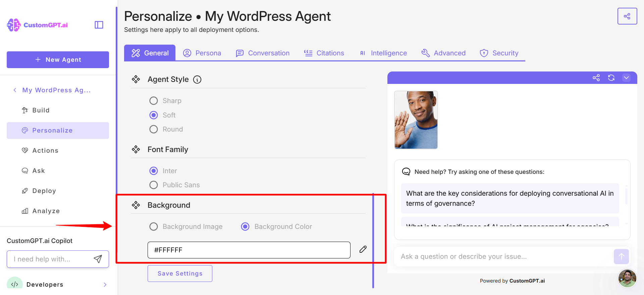Click the Agent Style section icon
The height and width of the screenshot is (295, 644).
136,80
